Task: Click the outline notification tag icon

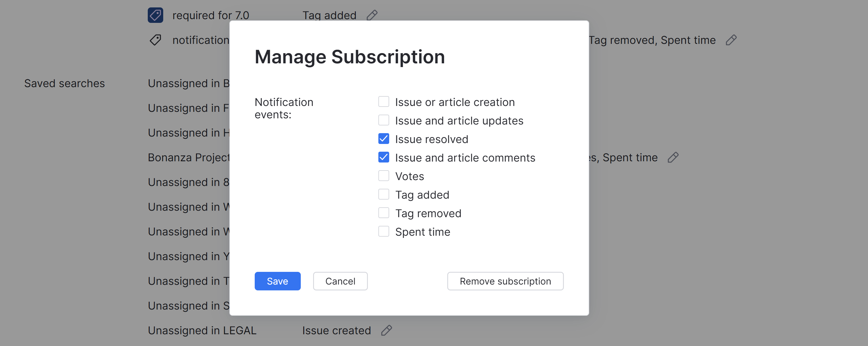Action: pyautogui.click(x=155, y=40)
